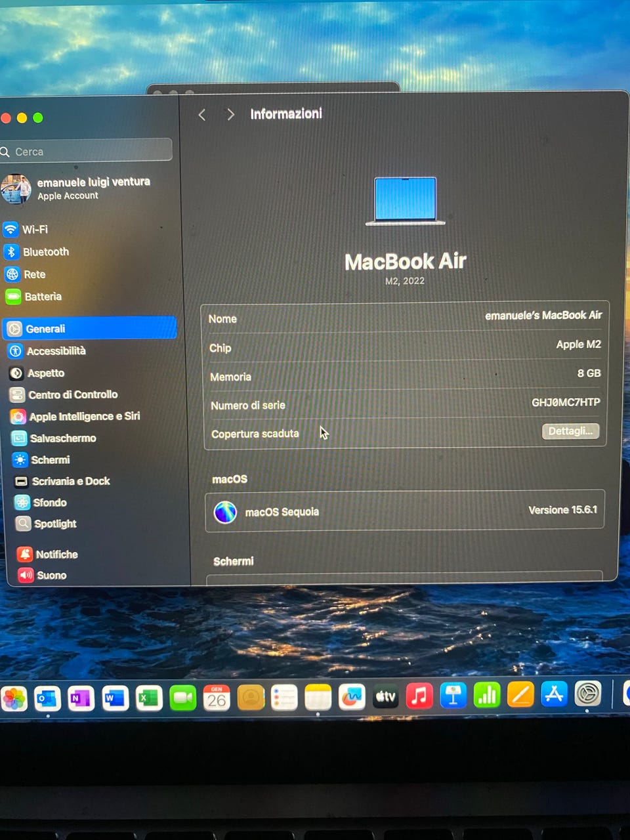630x840 pixels.
Task: Click System Settings icon in Dock
Action: click(588, 694)
